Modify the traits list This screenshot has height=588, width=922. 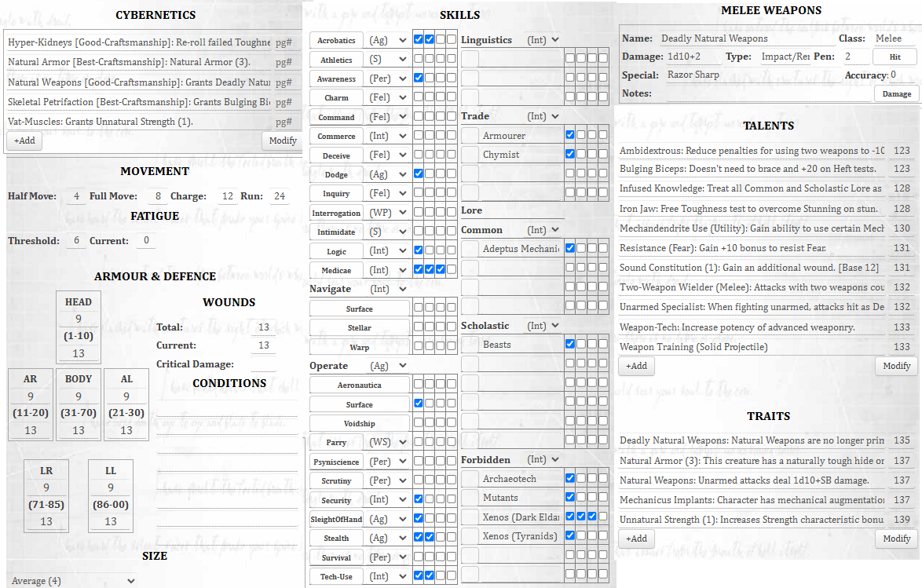coord(896,539)
